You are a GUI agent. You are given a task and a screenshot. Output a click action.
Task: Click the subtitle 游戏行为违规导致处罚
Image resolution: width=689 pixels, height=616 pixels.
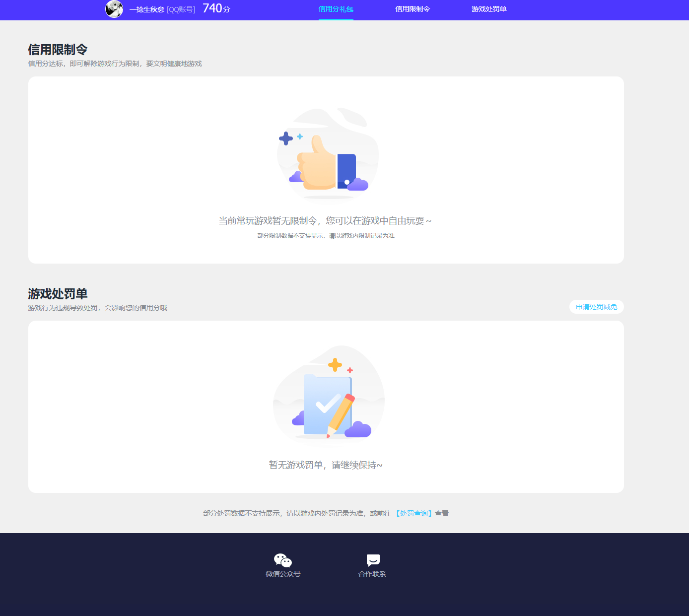[x=63, y=308]
